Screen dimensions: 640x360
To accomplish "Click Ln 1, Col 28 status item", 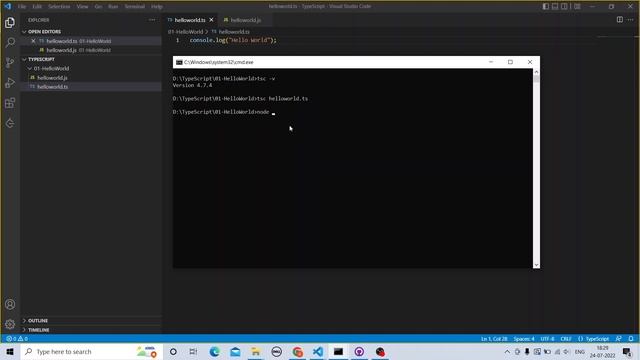I will 494,339.
